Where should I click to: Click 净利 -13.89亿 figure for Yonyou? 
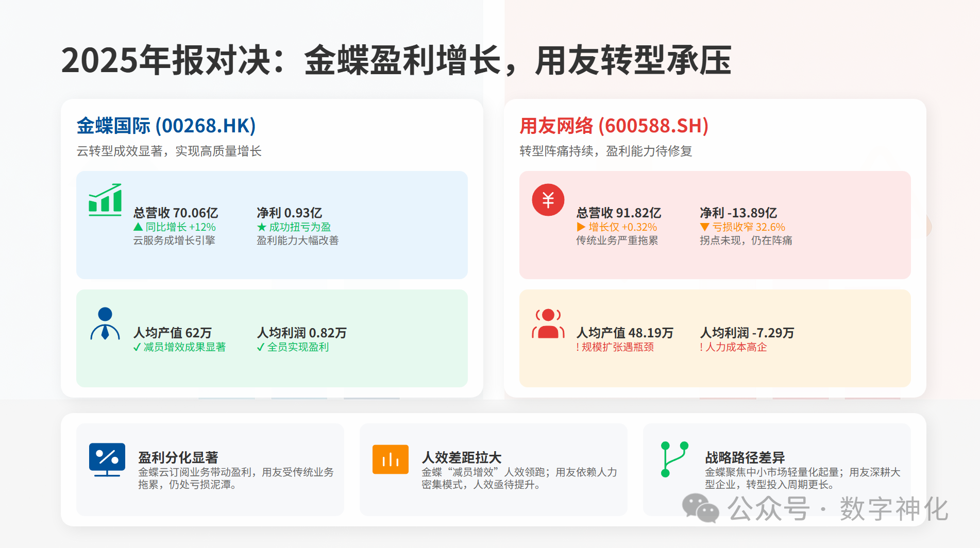pos(738,213)
